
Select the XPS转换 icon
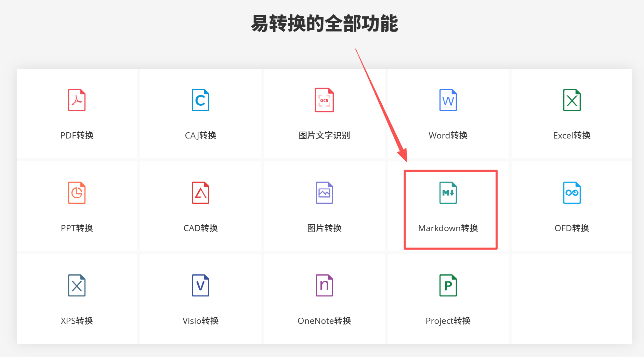click(77, 285)
